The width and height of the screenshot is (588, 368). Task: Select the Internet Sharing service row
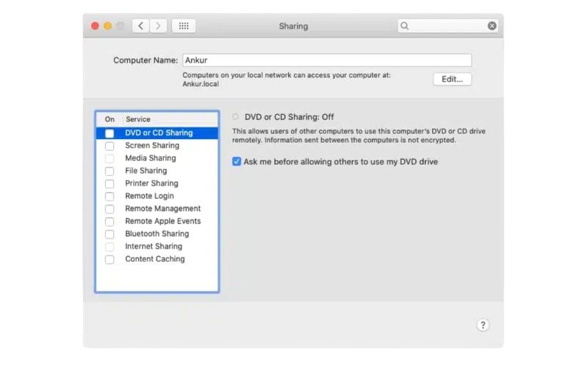coord(157,247)
